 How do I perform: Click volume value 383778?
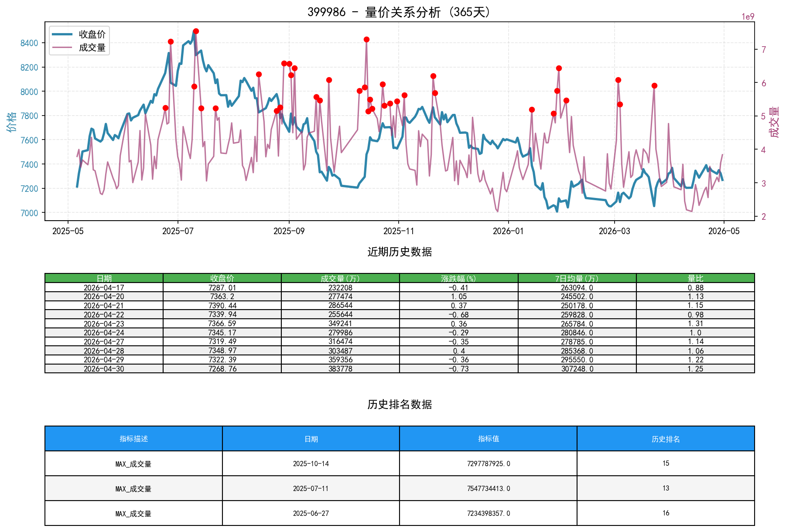coord(340,368)
